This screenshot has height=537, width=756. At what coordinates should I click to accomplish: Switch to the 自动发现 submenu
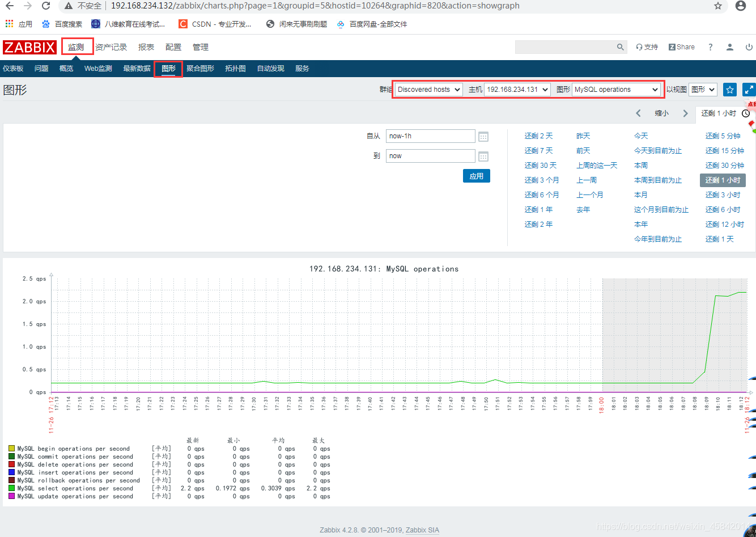[270, 69]
